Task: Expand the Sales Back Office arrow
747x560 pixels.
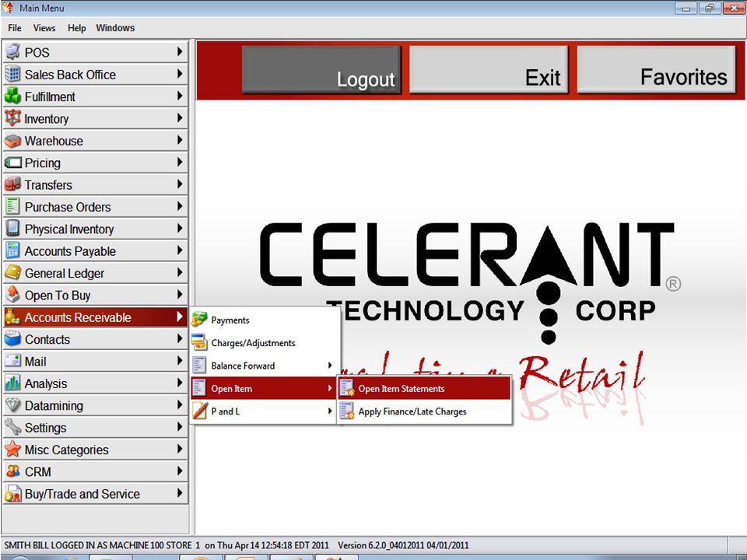Action: 180,74
